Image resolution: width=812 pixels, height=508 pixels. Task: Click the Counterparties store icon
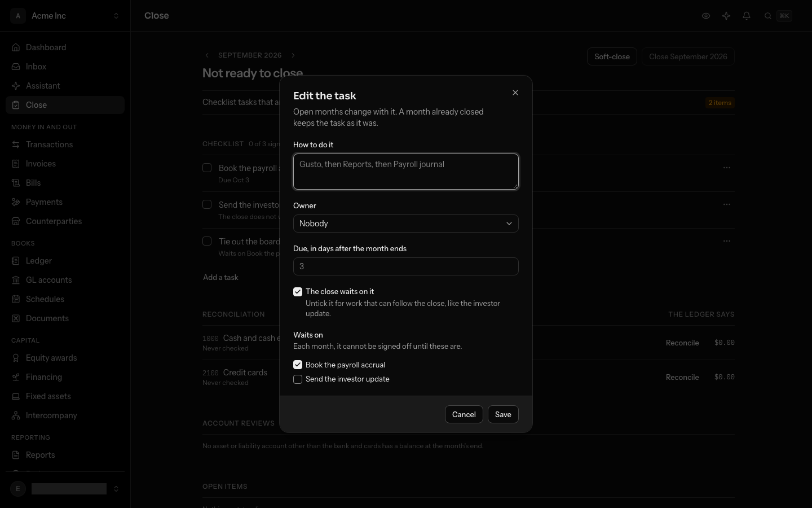(x=16, y=221)
